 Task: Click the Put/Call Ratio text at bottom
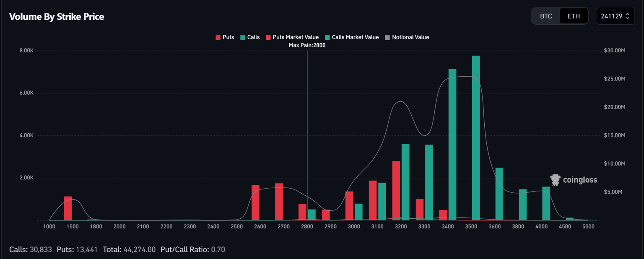(192, 249)
